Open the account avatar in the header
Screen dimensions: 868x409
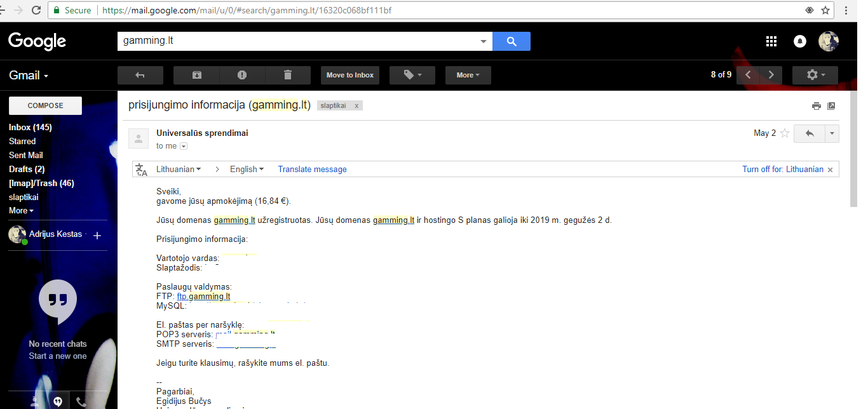point(829,42)
